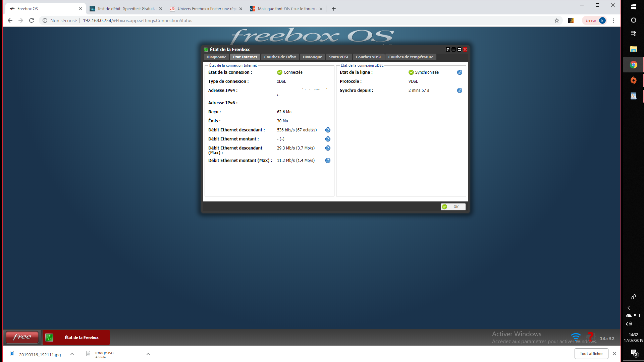Click the address bar URL field
The height and width of the screenshot is (362, 644).
[302, 20]
